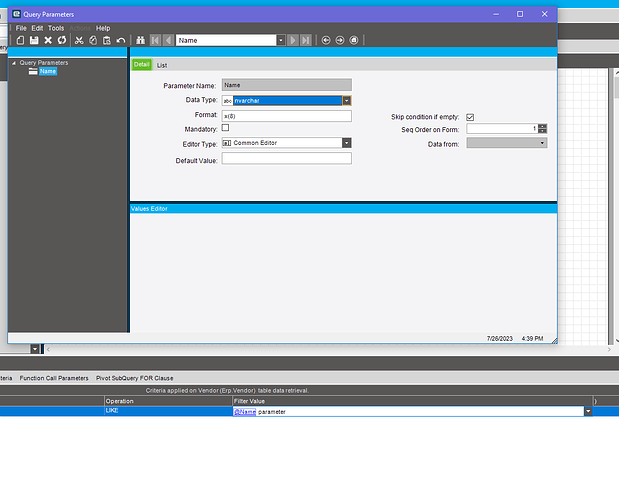This screenshot has width=619, height=500.
Task: Click the New toolbar icon
Action: pos(20,40)
